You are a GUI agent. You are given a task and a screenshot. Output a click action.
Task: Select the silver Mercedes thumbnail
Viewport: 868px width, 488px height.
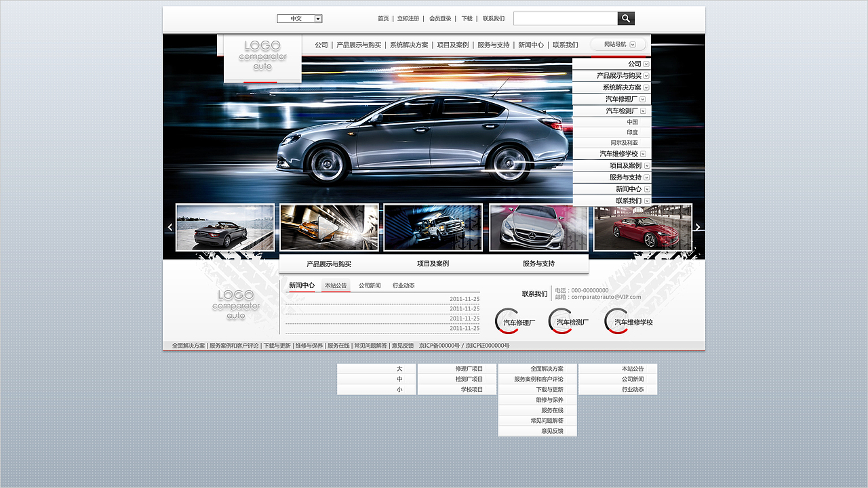[x=538, y=228]
